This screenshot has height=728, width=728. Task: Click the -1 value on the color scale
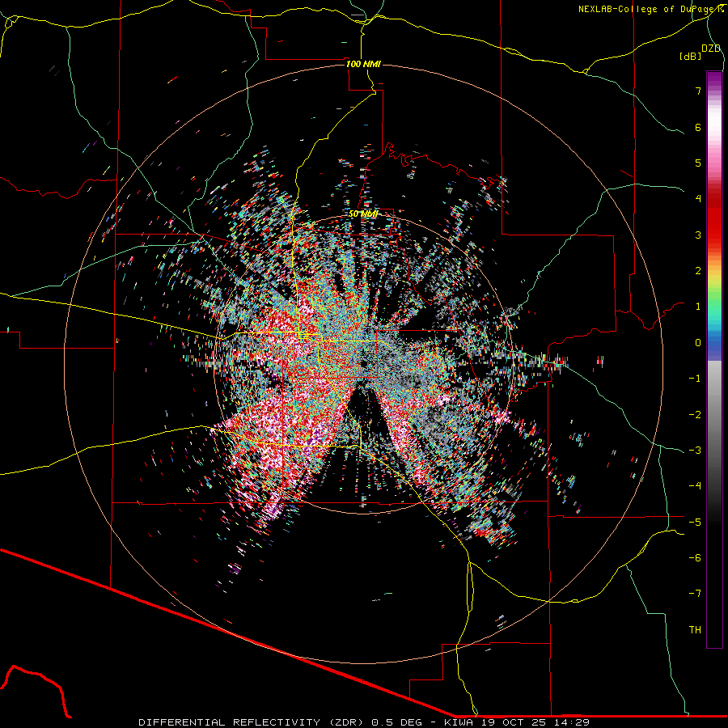pyautogui.click(x=695, y=379)
